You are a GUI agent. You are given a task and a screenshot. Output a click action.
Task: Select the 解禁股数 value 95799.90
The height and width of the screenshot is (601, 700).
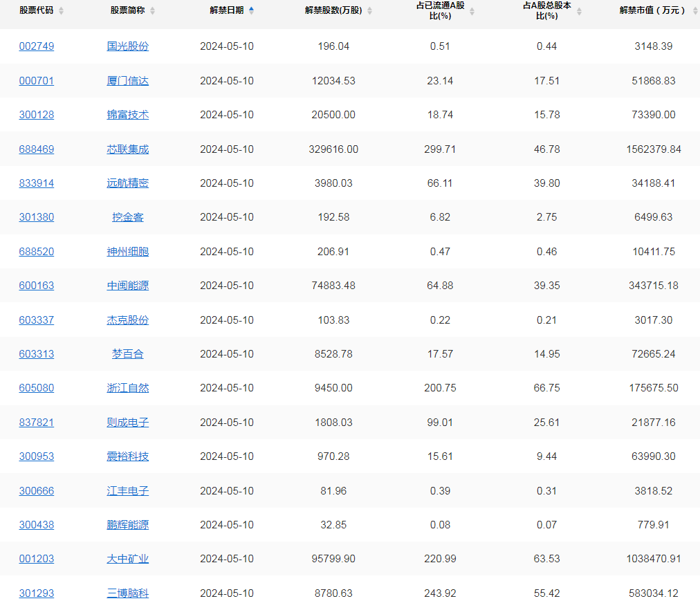[x=333, y=559]
